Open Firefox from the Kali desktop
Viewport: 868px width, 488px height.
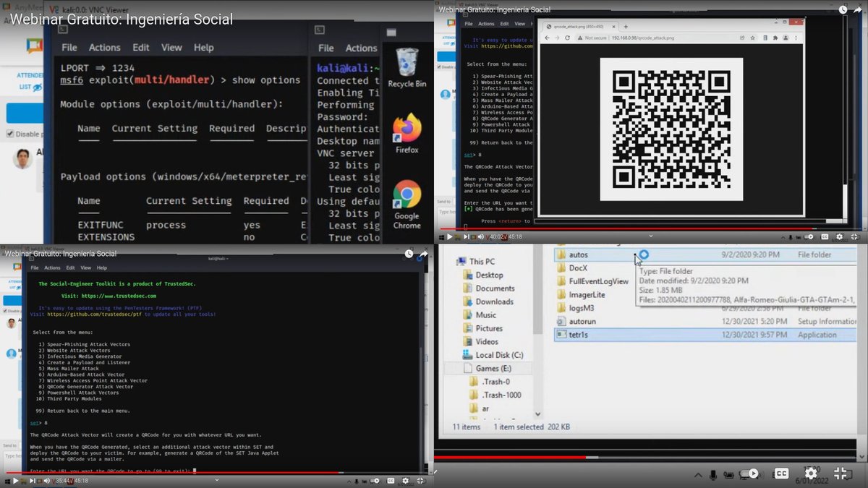pos(407,134)
